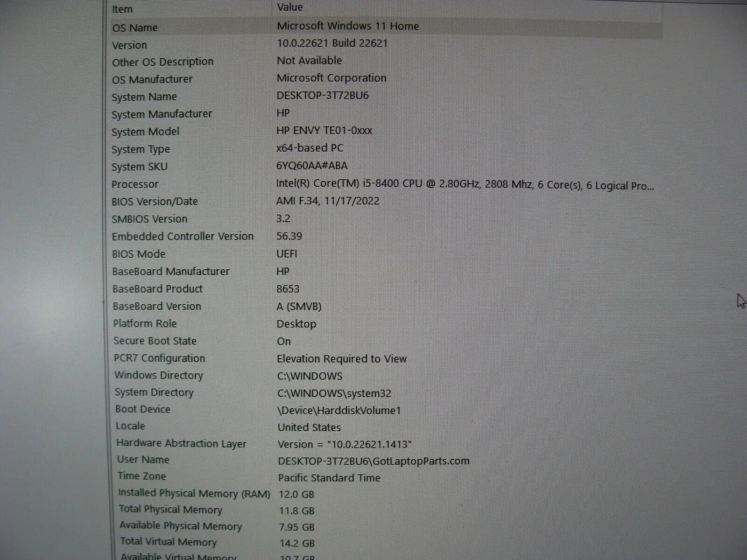Click HP ENVY TE01-0xxx value
Screen dimensions: 747x560
[x=324, y=131]
